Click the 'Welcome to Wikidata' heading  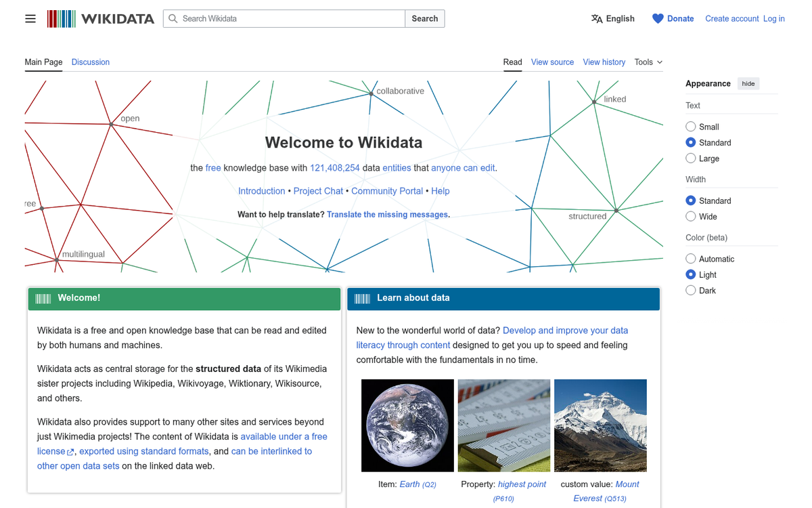point(344,142)
